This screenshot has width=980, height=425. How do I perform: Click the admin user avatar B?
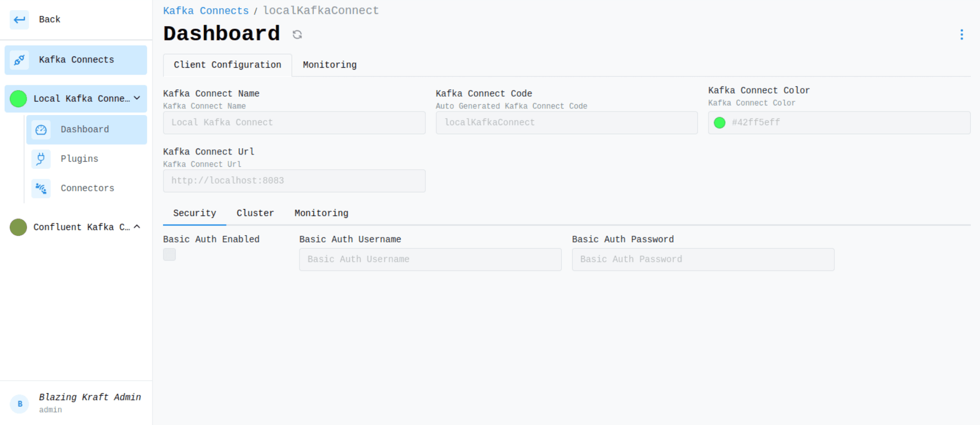pyautogui.click(x=20, y=404)
